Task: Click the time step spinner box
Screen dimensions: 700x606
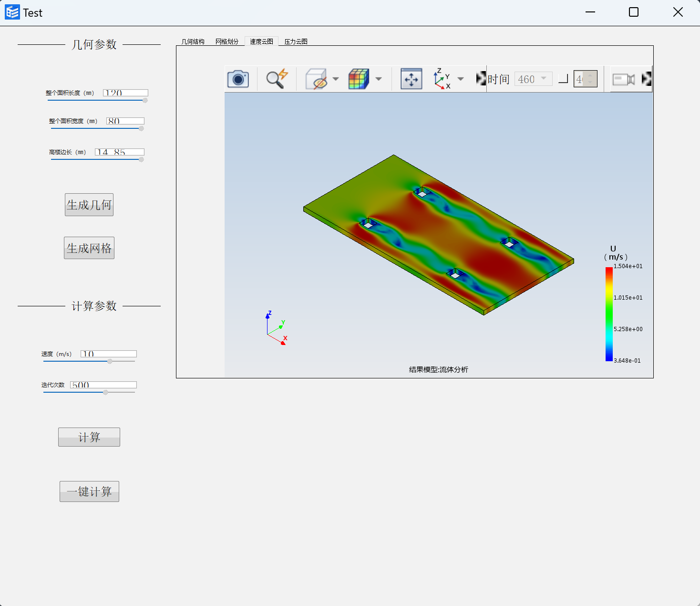Action: [586, 79]
